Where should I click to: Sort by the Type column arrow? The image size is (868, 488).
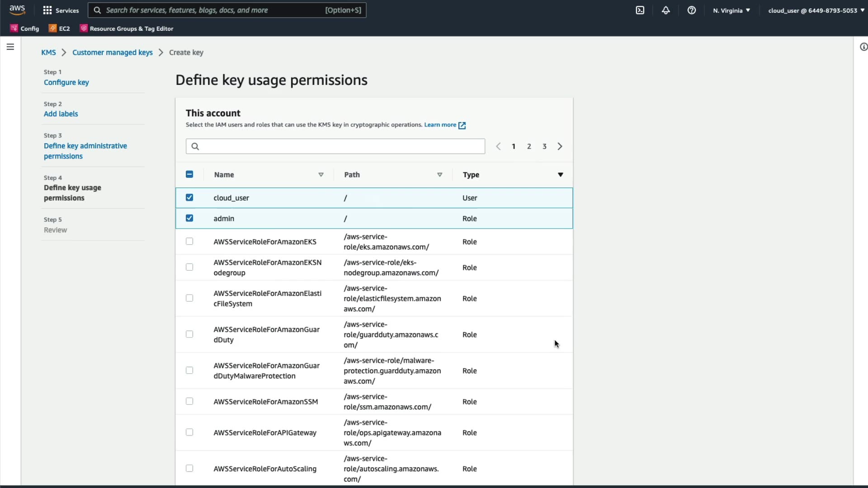pos(560,175)
